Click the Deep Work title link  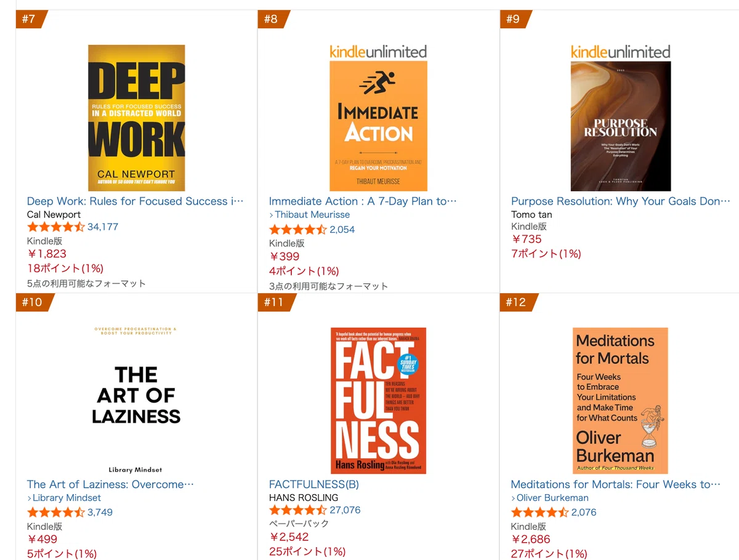click(x=135, y=201)
